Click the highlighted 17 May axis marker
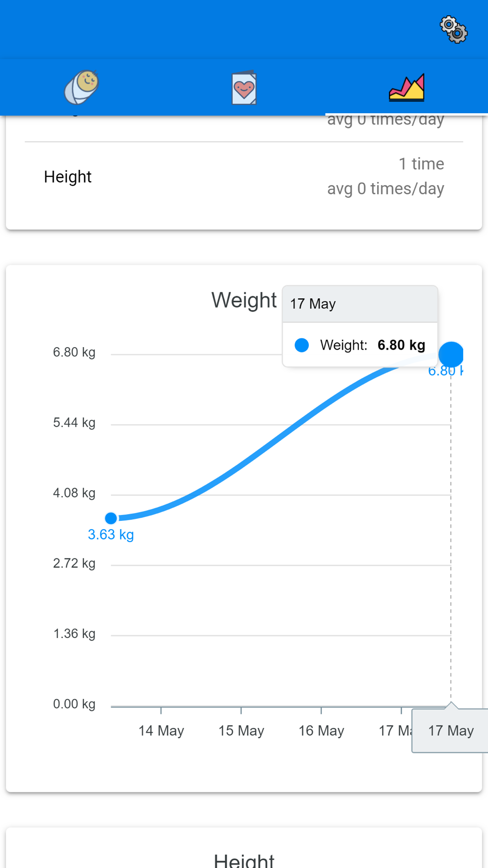 [450, 730]
